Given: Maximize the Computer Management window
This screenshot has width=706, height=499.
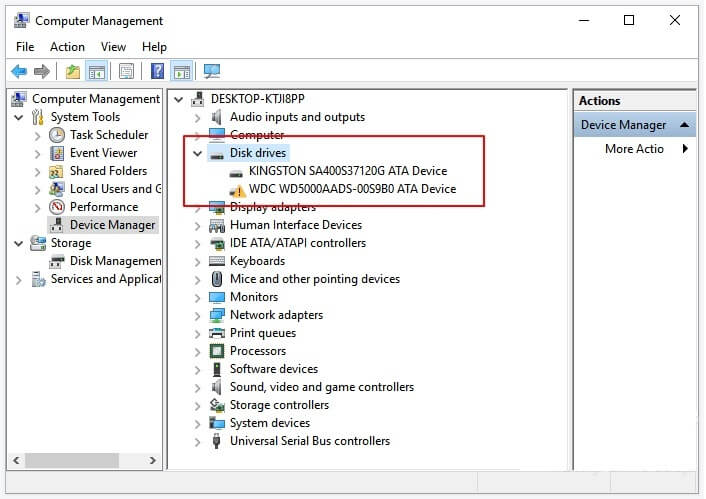Looking at the screenshot, I should [x=629, y=20].
